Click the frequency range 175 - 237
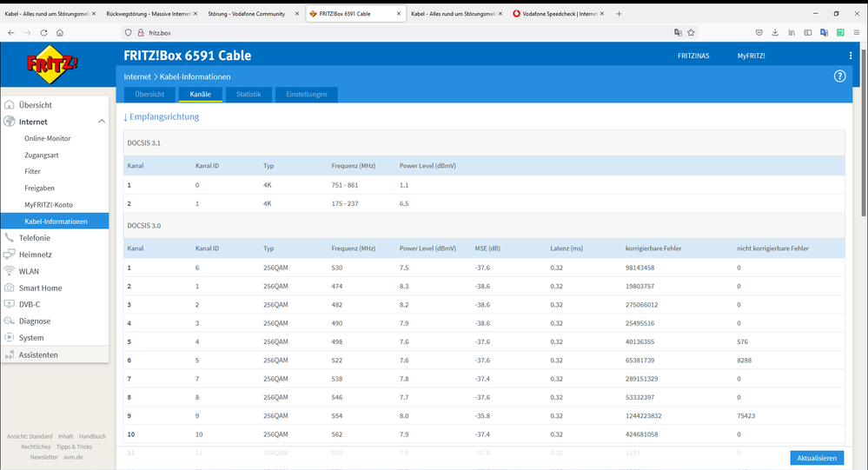Image resolution: width=868 pixels, height=470 pixels. [345, 203]
